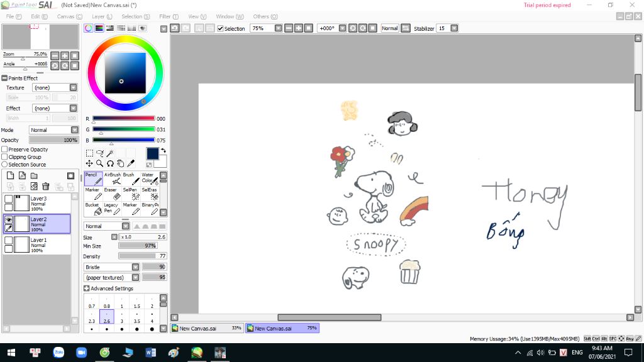Clear the layer with eraser icon
This screenshot has height=362, width=644.
coord(34,186)
